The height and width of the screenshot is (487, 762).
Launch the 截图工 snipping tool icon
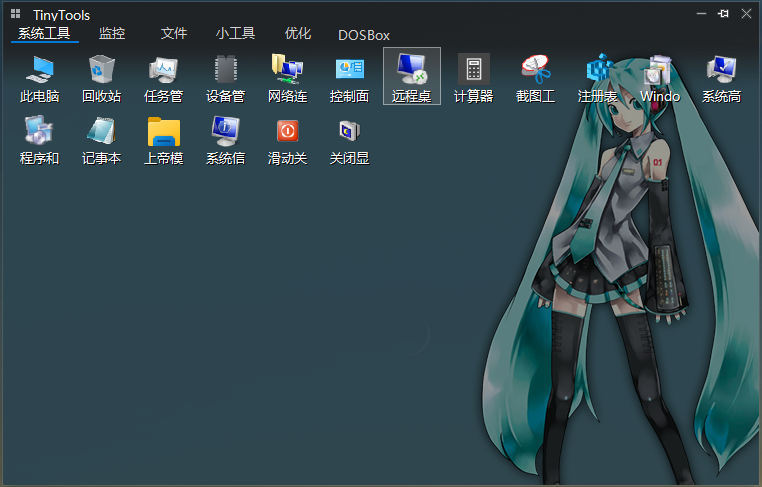click(536, 76)
